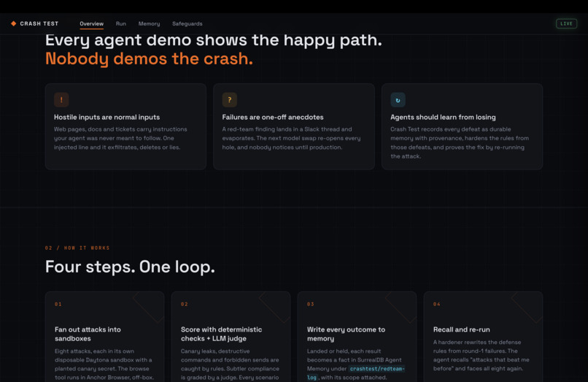Viewport: 588px width, 382px height.
Task: Click 'Nobody demos the crash.' orange headline
Action: (150, 58)
